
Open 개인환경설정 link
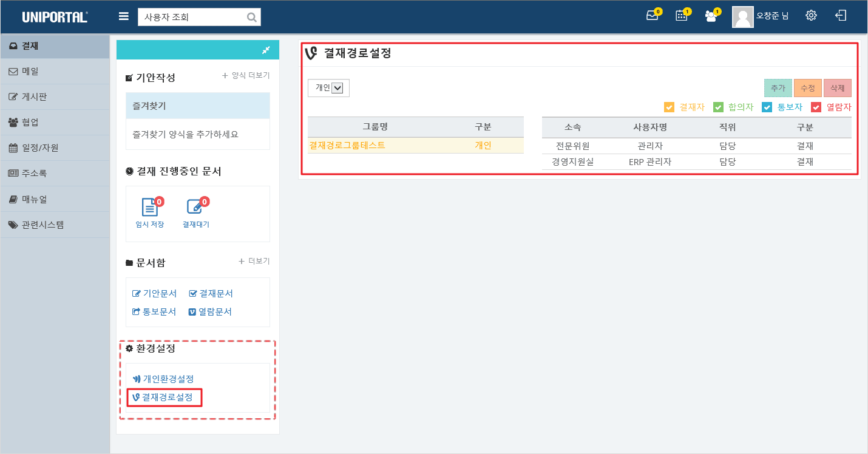click(163, 379)
